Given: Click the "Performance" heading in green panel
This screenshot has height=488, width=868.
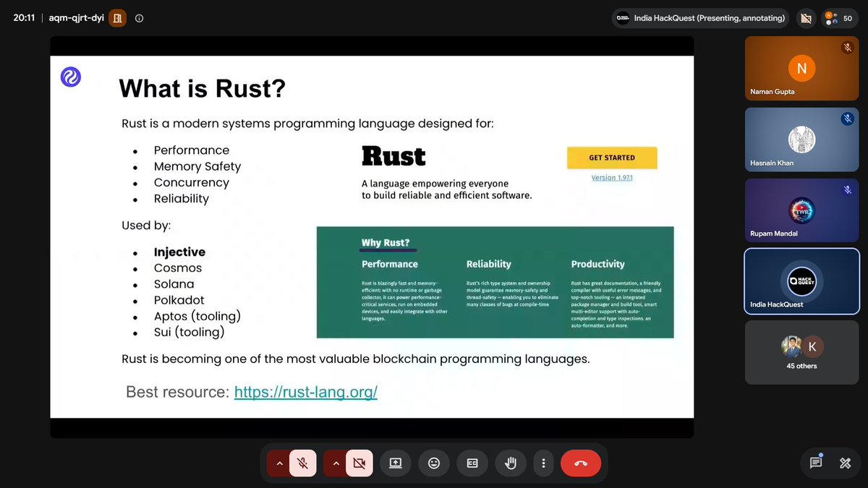Looking at the screenshot, I should click(x=390, y=265).
